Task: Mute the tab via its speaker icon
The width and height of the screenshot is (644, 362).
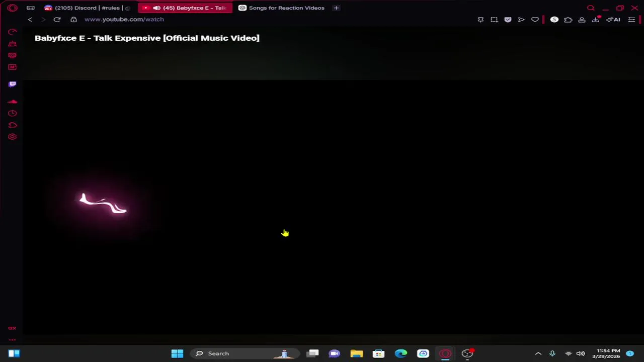Action: (x=156, y=8)
